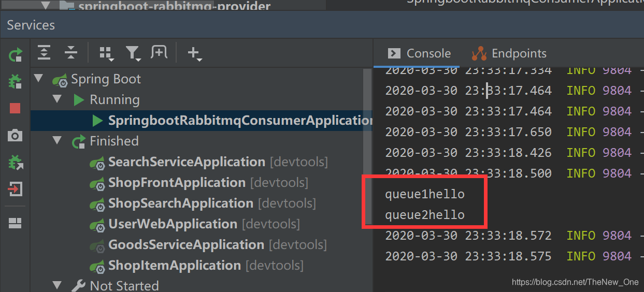Collapse the Running group node
This screenshot has width=644, height=292.
[x=57, y=99]
